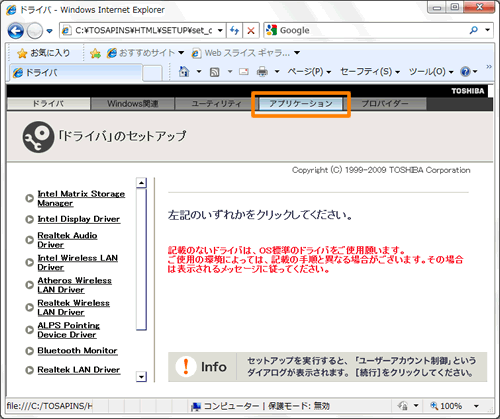
Task: Open the recent pages dropdown beside navigation arrows
Action: 50,31
